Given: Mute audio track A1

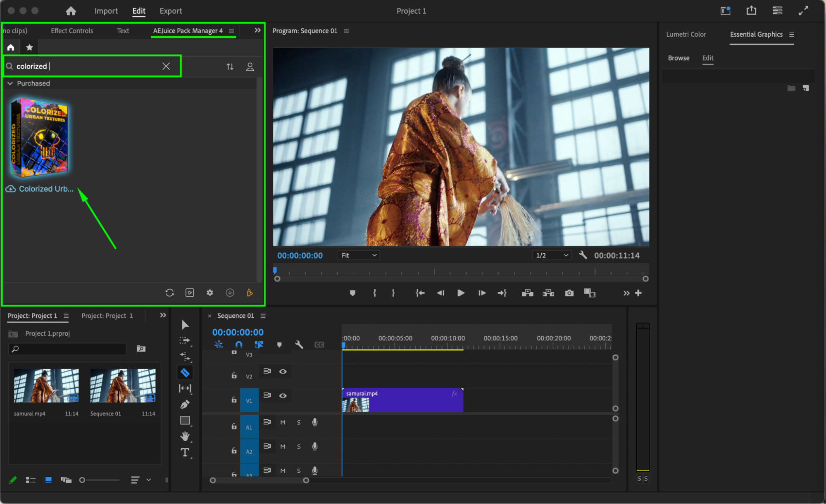Looking at the screenshot, I should (x=283, y=422).
